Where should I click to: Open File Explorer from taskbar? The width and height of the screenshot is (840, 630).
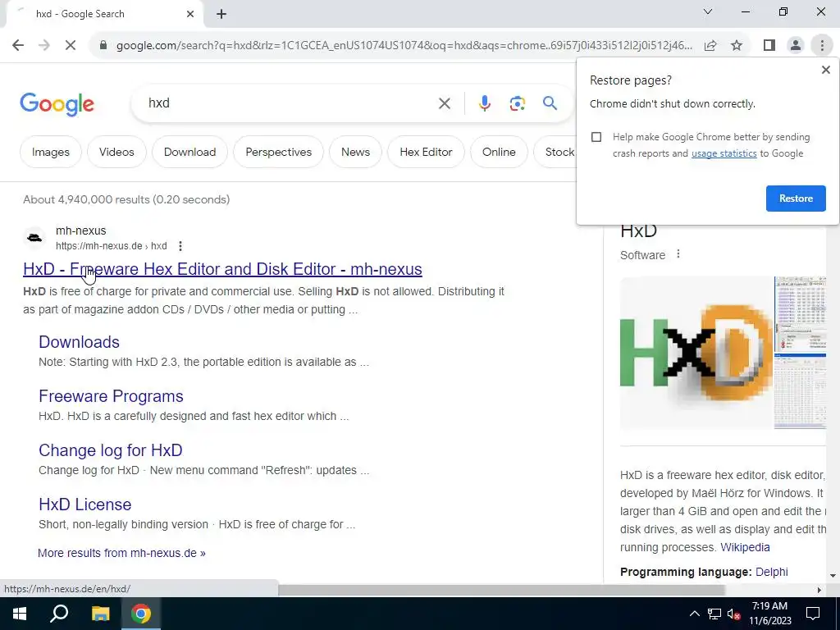click(100, 614)
